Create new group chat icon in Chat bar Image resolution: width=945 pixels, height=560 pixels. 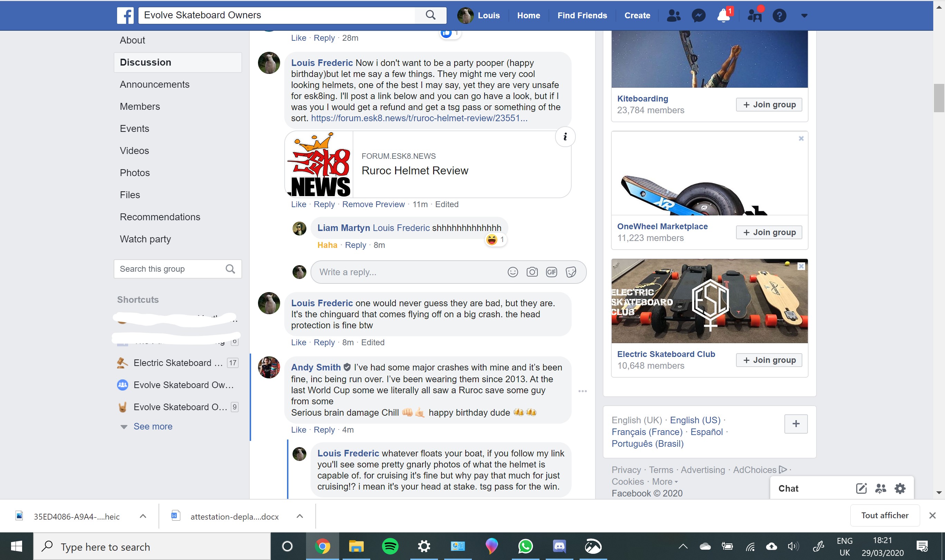[880, 489]
